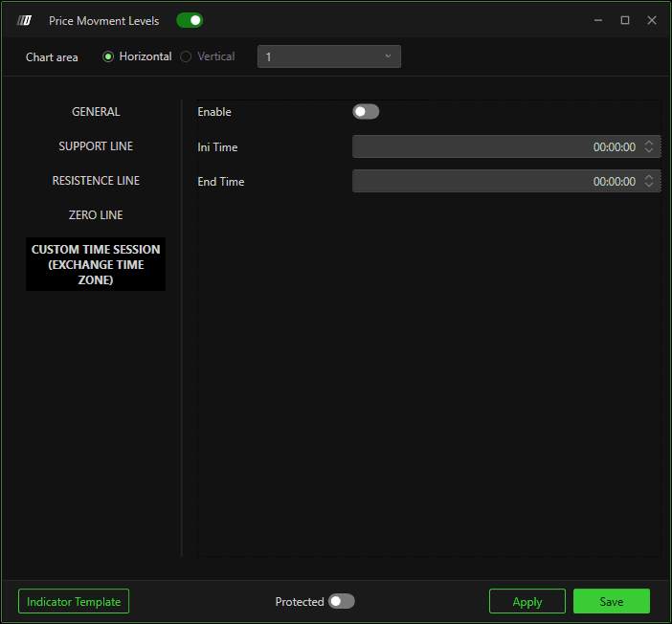
Task: Toggle the Protected switch
Action: coord(341,601)
